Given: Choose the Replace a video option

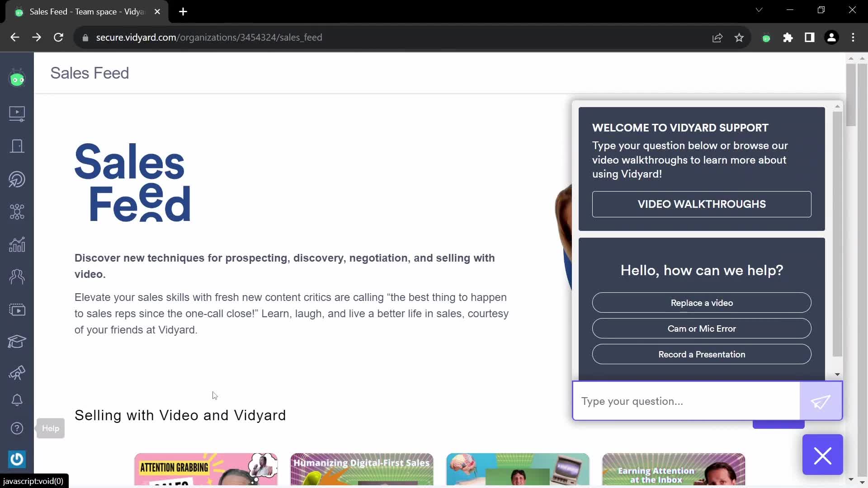Looking at the screenshot, I should click(702, 303).
